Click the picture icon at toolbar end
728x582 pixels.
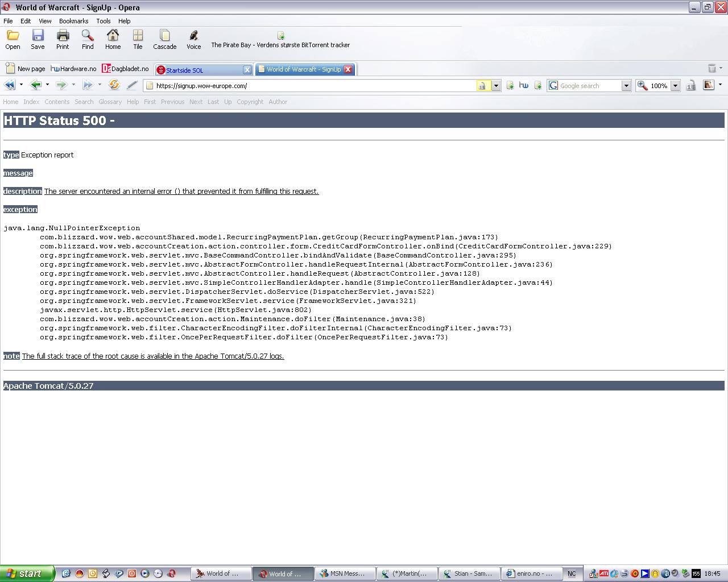[709, 85]
